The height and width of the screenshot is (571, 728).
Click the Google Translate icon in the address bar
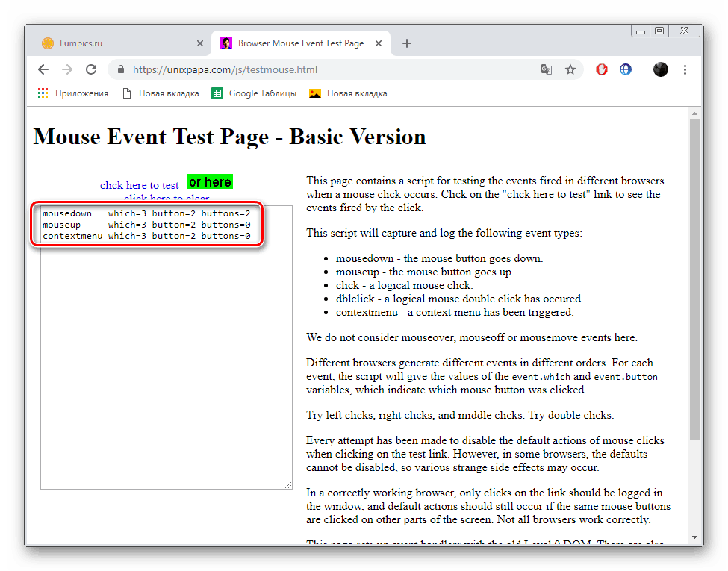[x=546, y=69]
